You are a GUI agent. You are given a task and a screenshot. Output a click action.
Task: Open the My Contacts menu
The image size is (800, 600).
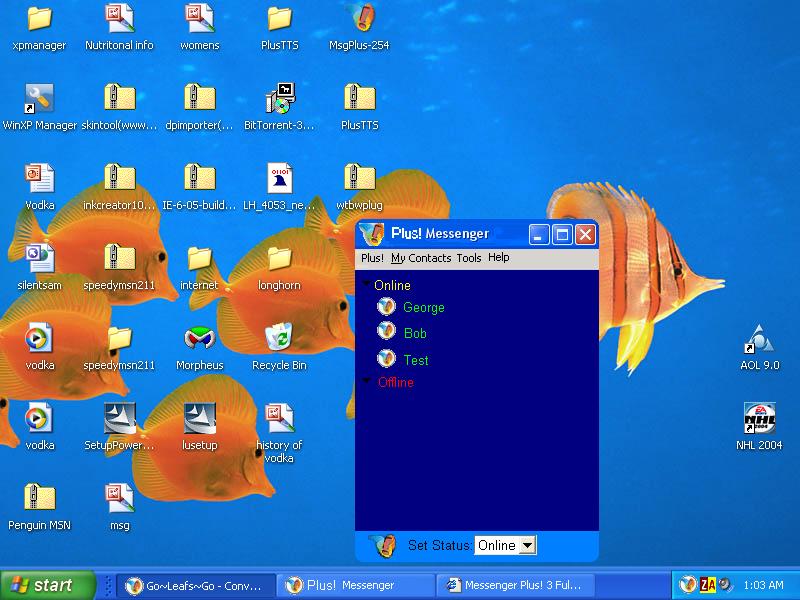(421, 258)
